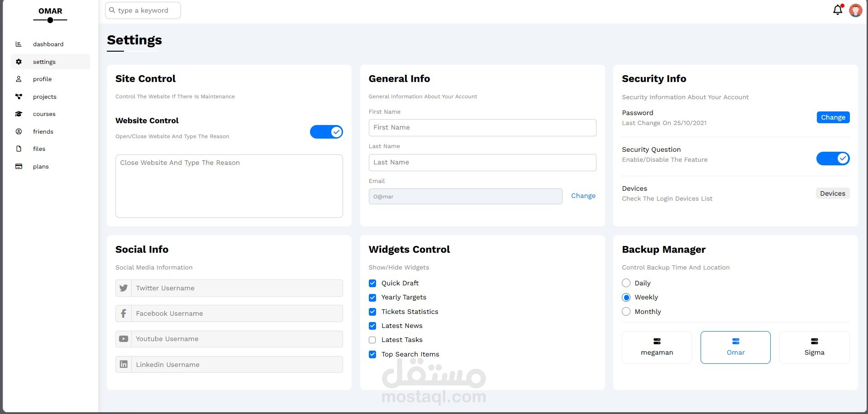Image resolution: width=868 pixels, height=414 pixels.
Task: Click the blue password Change button
Action: (833, 117)
